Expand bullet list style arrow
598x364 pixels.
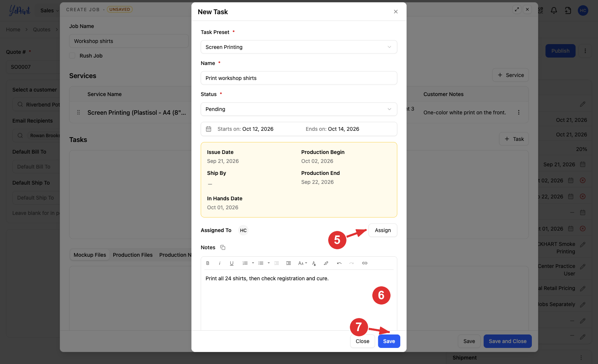pos(269,263)
